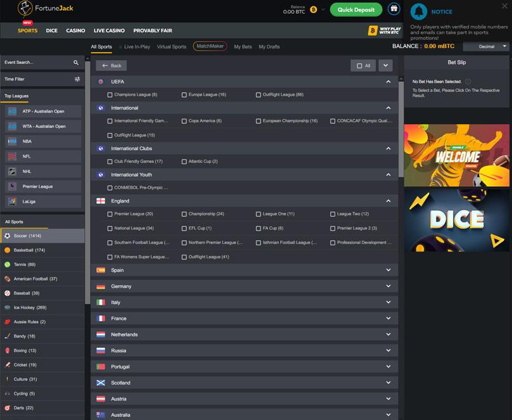Open the Time Filter sliders icon
512x420 pixels.
click(x=77, y=79)
